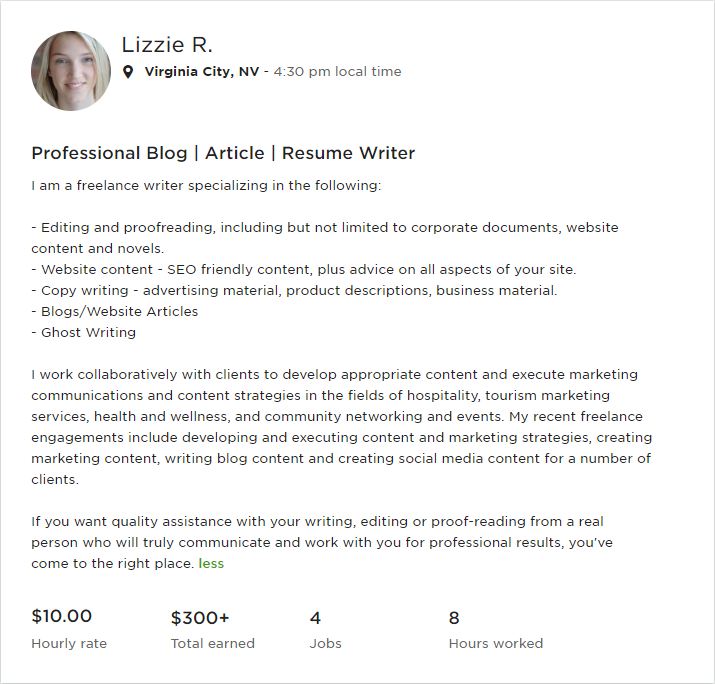
Task: Click the Professional Blog | Article | Resume Writer heading
Action: (223, 153)
